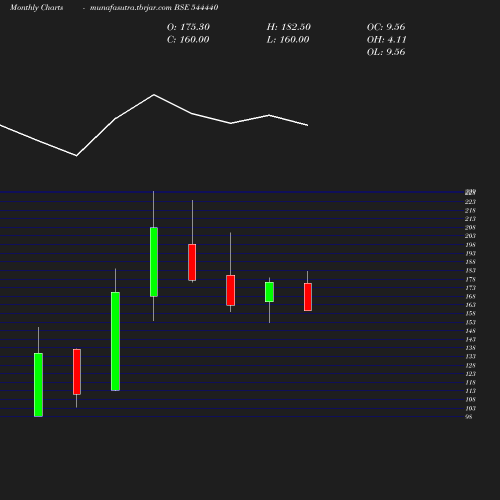Click the 143 price axis label
This screenshot has width=500, height=500.
470,339
